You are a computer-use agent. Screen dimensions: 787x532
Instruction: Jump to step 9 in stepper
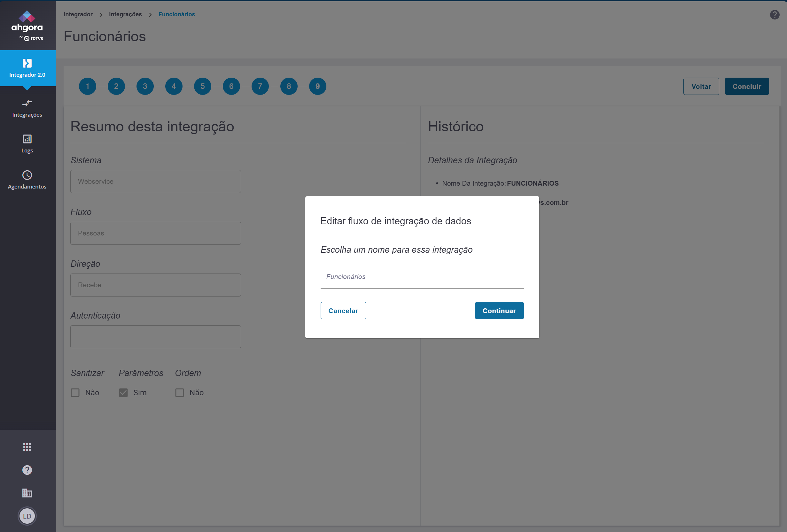click(317, 86)
